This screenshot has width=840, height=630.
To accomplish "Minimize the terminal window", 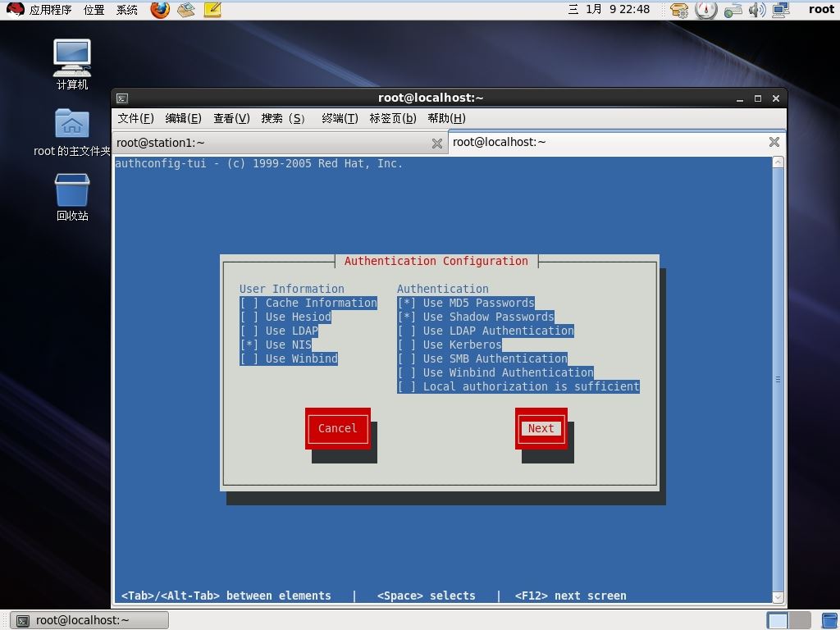I will [x=740, y=98].
